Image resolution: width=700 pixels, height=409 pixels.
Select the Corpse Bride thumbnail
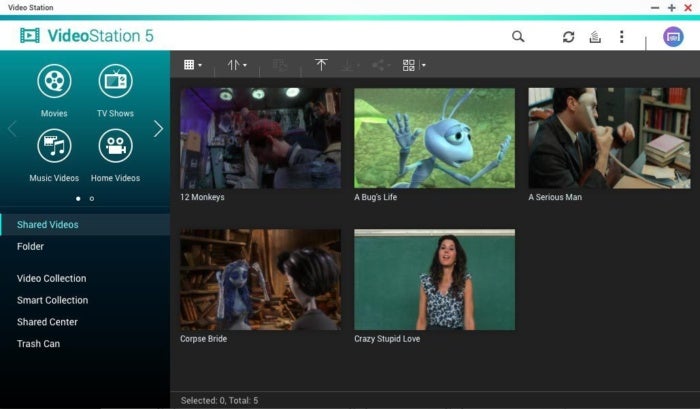(x=261, y=280)
